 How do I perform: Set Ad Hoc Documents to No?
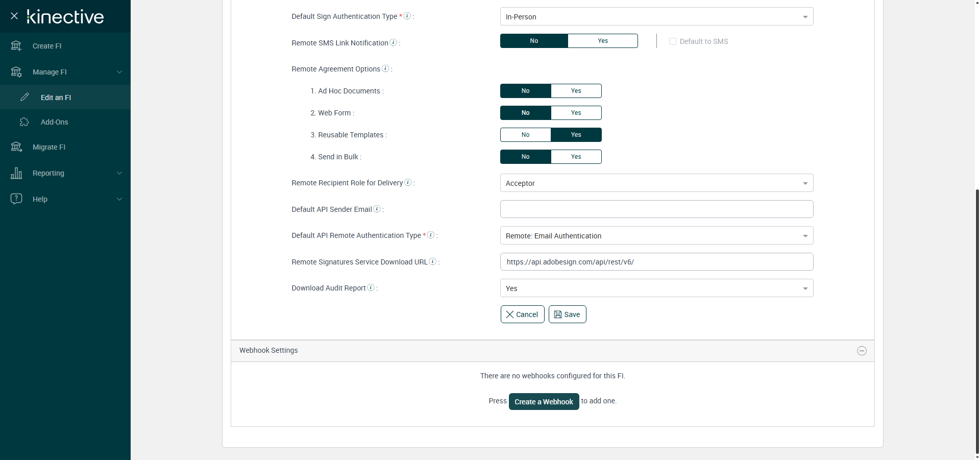(526, 91)
